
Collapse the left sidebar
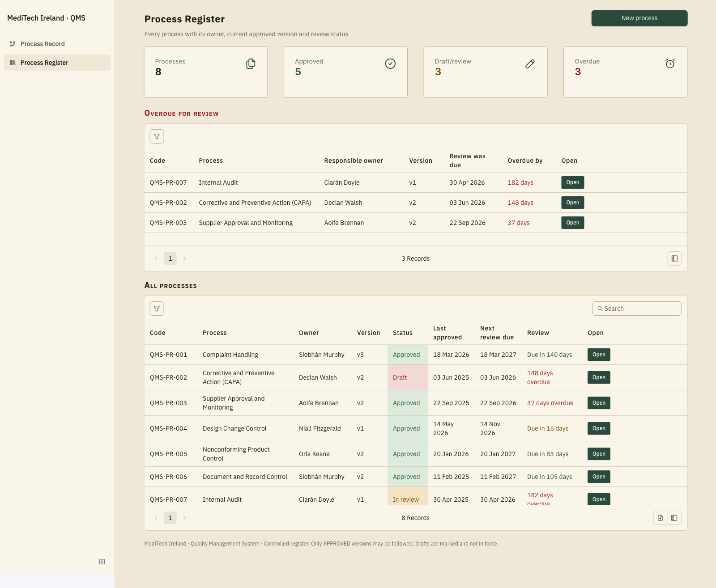[x=102, y=562]
